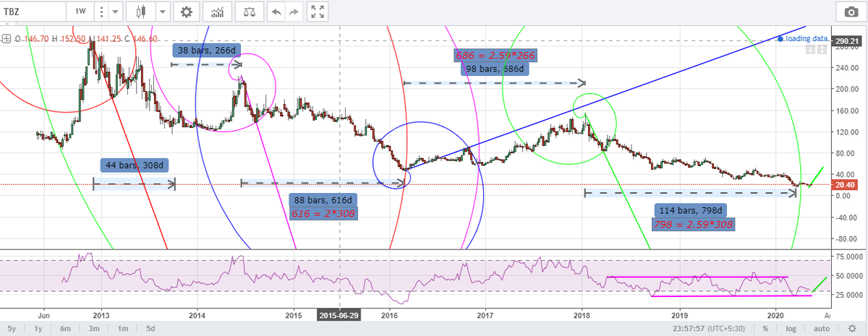Set the chart range to 1m
The width and height of the screenshot is (868, 336).
click(x=122, y=329)
